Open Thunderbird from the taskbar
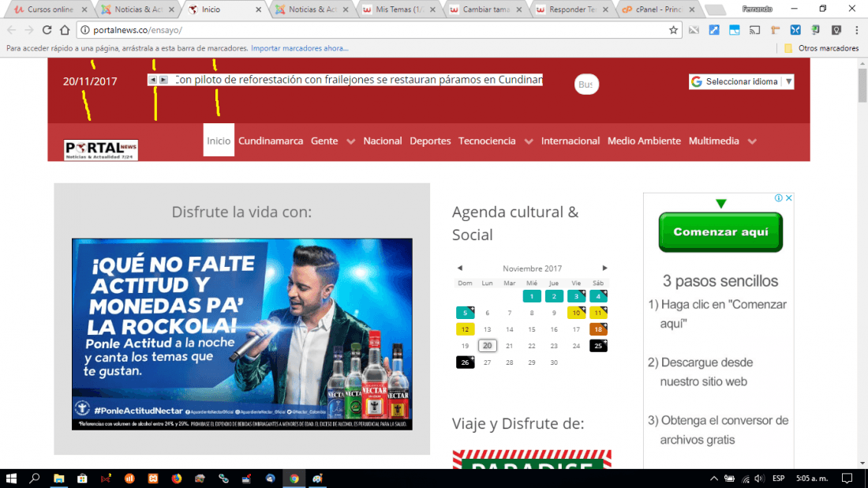Image resolution: width=868 pixels, height=488 pixels. (270, 478)
